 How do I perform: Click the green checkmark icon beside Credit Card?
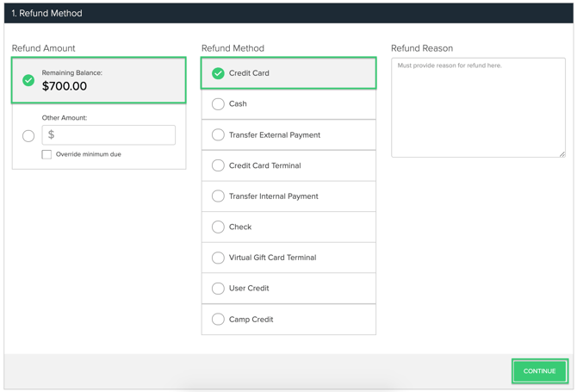point(218,73)
